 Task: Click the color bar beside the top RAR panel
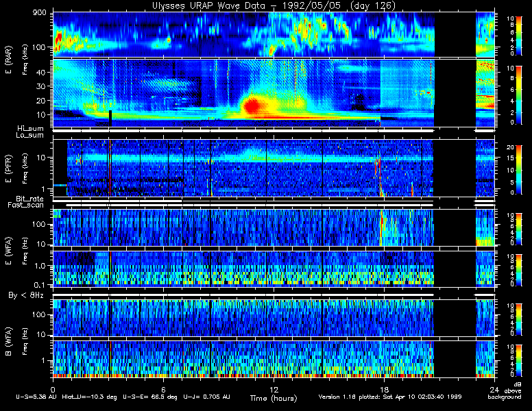point(519,35)
